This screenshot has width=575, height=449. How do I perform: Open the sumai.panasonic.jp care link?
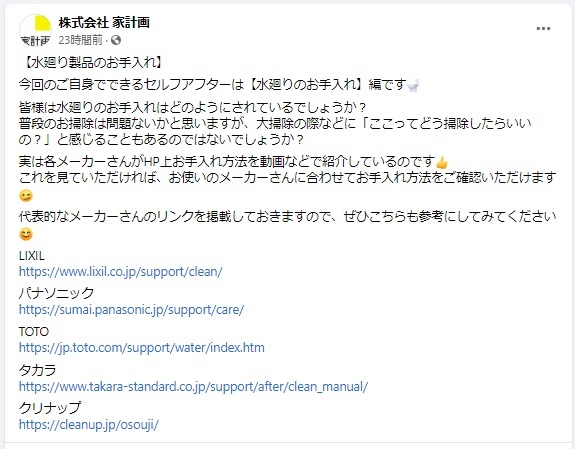pos(131,310)
